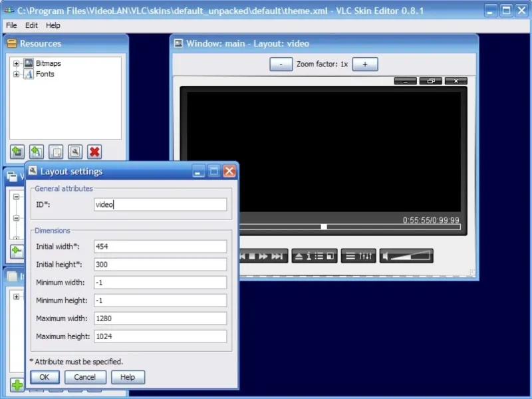Click the Help button in the Layout settings dialog
Screen dimensions: 532x399
pyautogui.click(x=128, y=377)
